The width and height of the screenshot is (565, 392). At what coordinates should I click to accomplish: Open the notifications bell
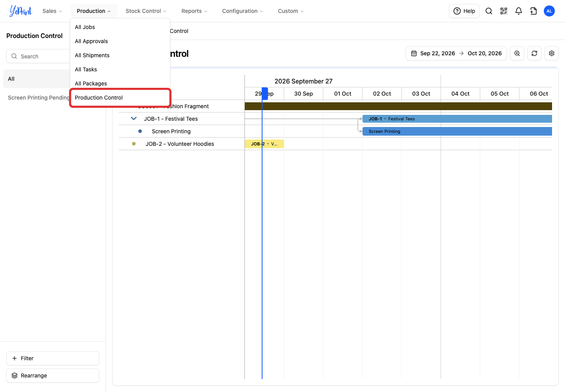coord(519,11)
